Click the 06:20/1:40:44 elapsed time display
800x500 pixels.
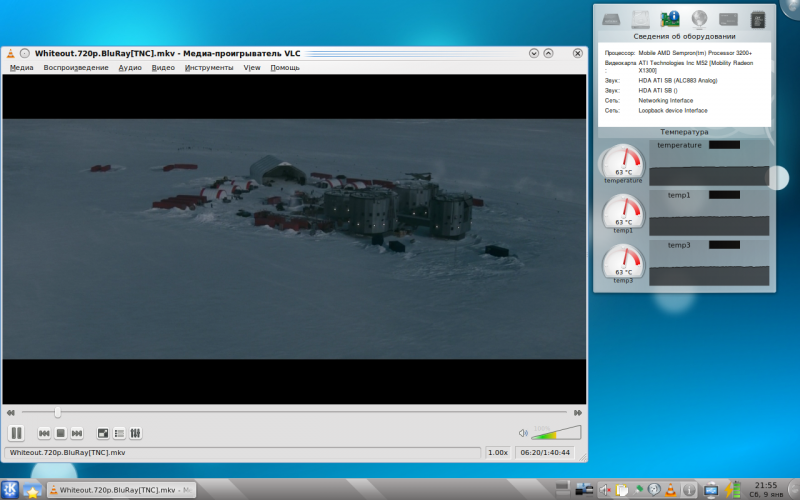click(x=545, y=453)
